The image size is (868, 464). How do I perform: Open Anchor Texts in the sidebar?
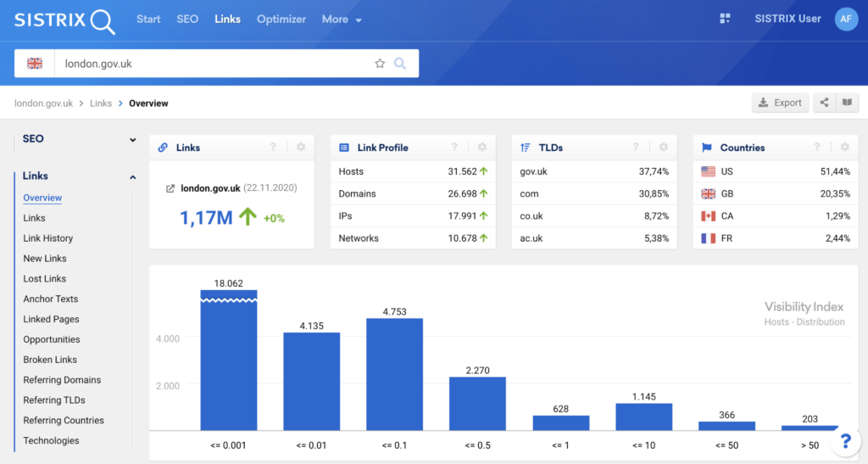coord(50,299)
